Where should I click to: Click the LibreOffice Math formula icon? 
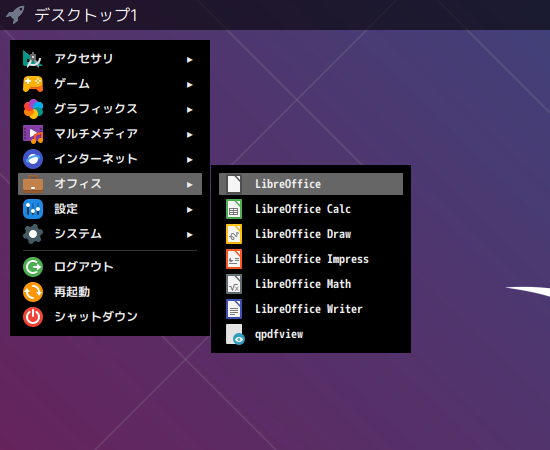coord(234,284)
